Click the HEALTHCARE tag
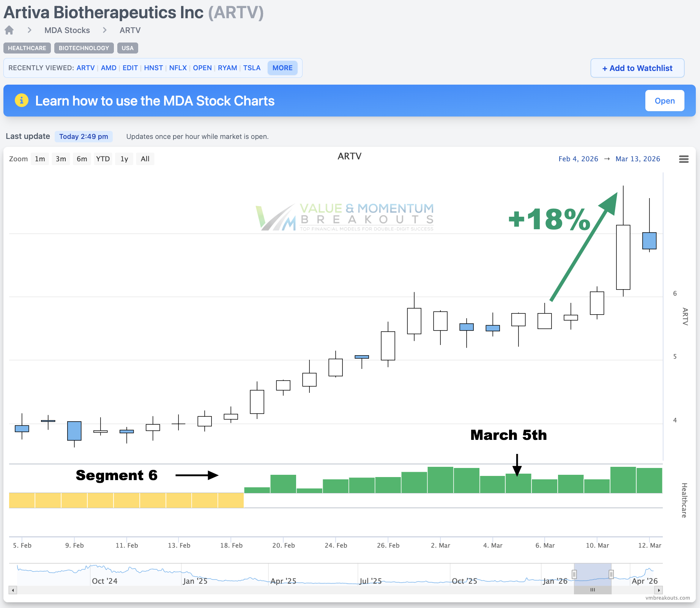700x608 pixels. pyautogui.click(x=27, y=48)
